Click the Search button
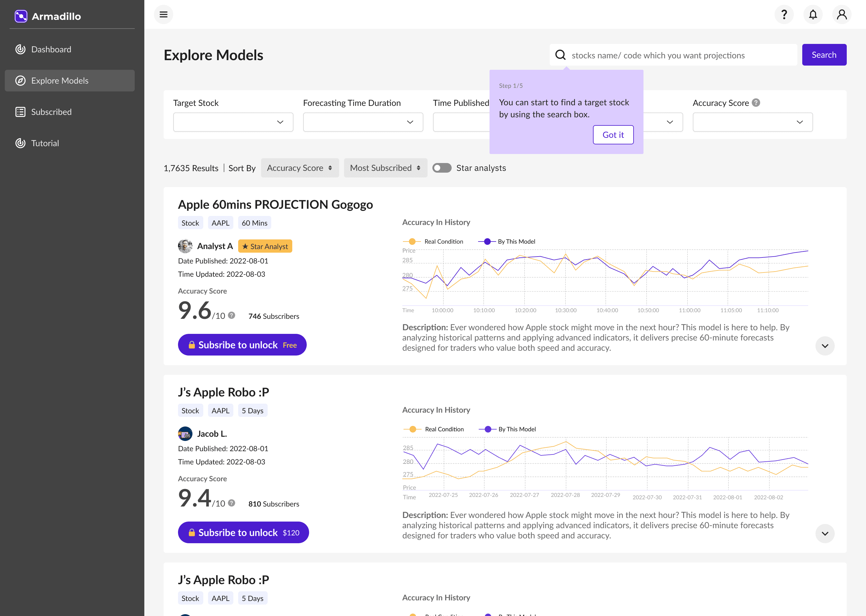 tap(824, 55)
